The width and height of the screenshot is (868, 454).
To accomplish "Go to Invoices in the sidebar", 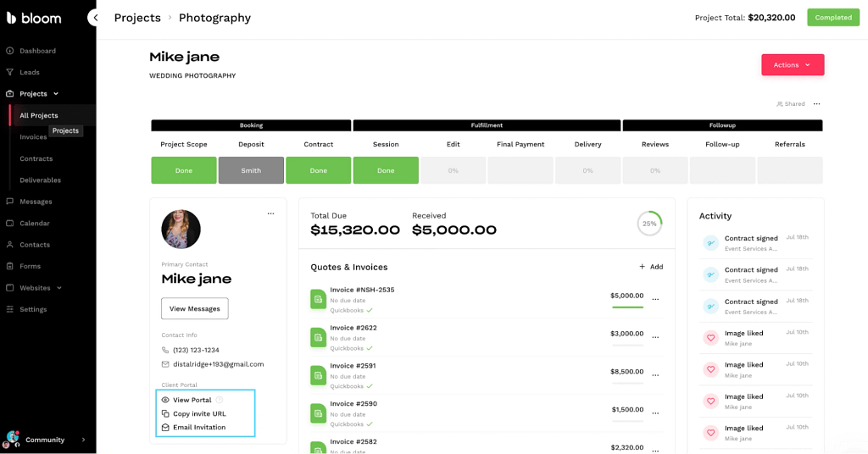I will tap(33, 137).
